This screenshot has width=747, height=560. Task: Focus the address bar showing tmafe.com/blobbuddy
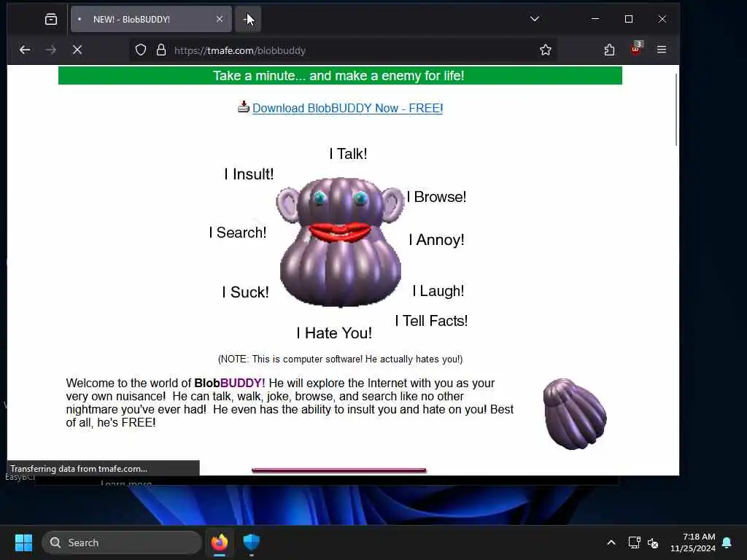tap(343, 50)
